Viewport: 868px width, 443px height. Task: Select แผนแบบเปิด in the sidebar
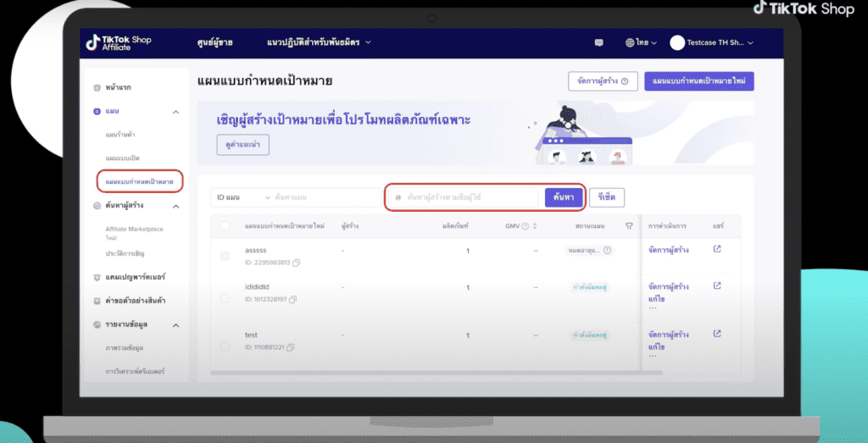(122, 158)
